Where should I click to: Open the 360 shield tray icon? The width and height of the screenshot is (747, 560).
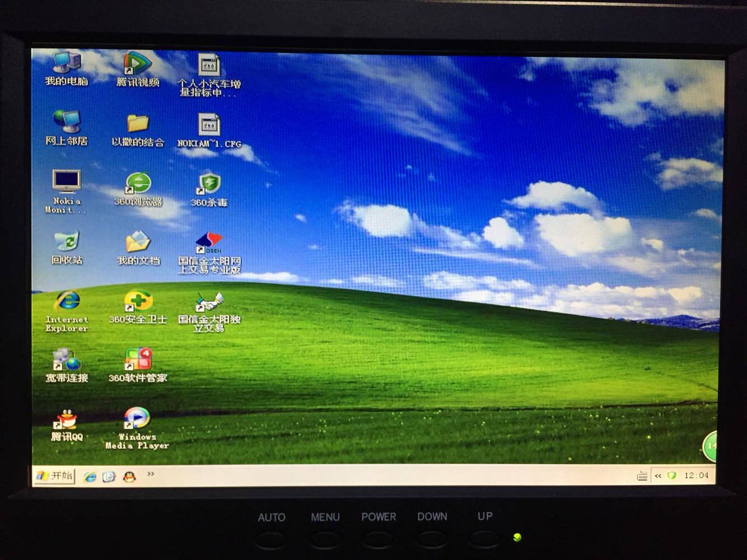click(x=672, y=475)
